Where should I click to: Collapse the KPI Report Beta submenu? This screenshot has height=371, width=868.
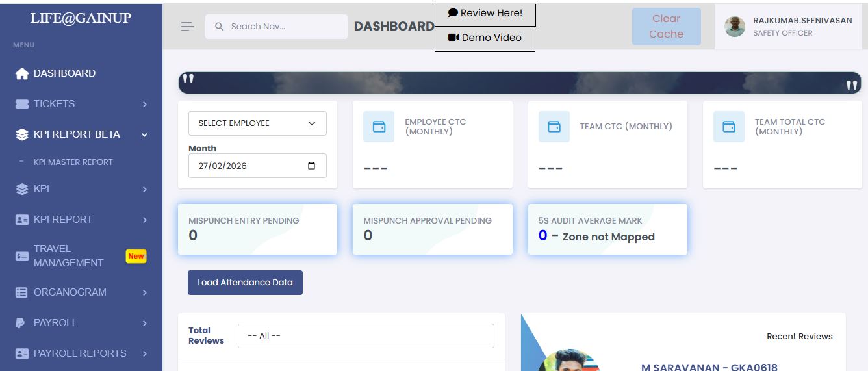pos(144,134)
